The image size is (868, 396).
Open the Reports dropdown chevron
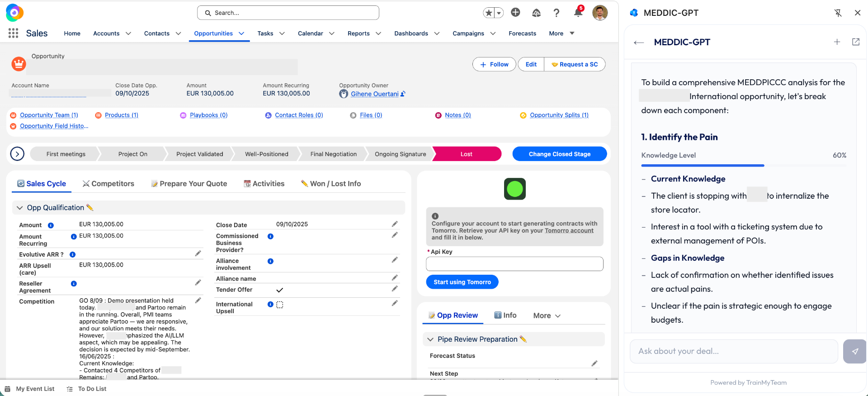point(378,33)
